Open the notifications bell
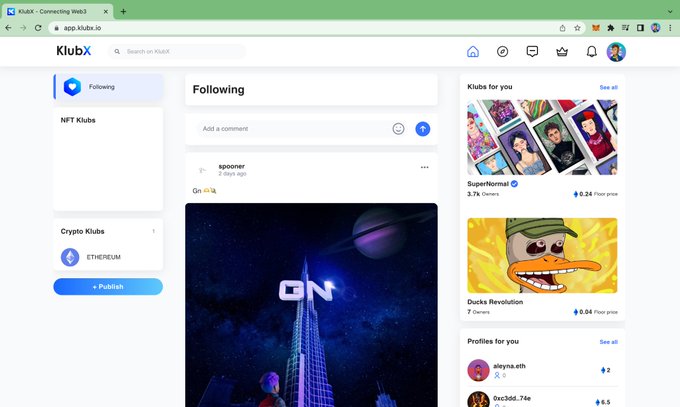Viewport: 680px width, 407px height. point(592,52)
